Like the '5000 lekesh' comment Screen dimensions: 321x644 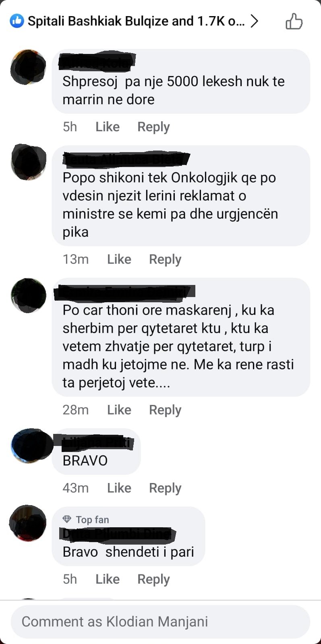(x=108, y=127)
